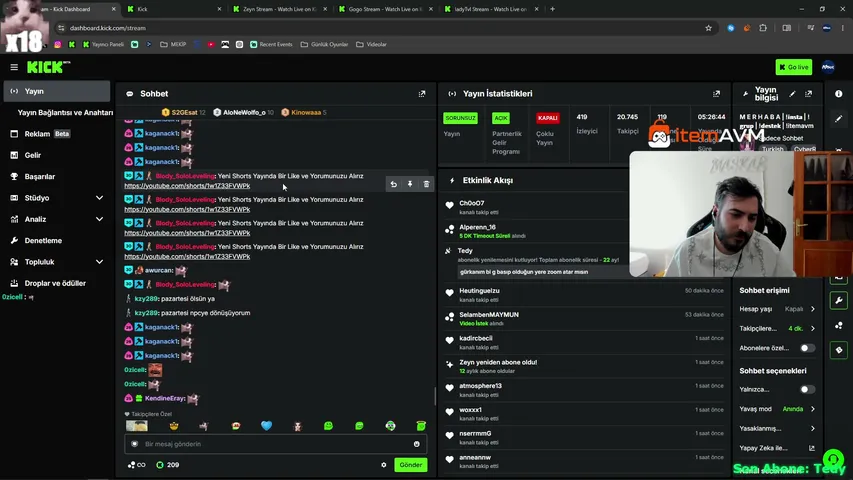Open chat settings gear next to Gönder
Image resolution: width=853 pixels, height=480 pixels.
pos(384,465)
